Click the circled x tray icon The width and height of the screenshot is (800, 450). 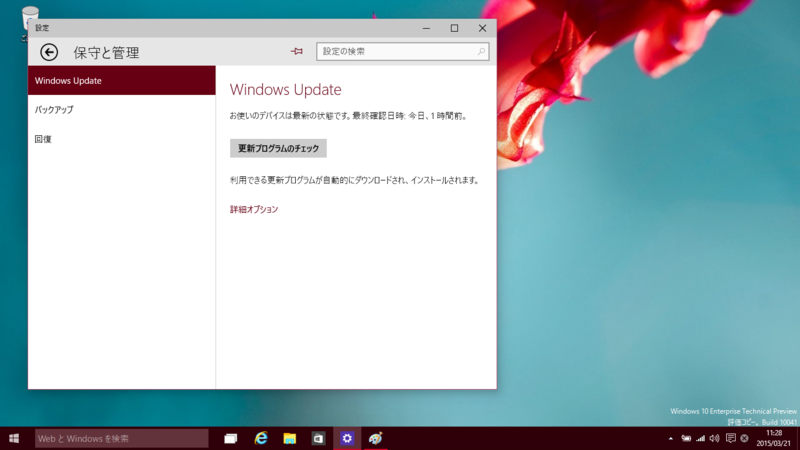(x=744, y=438)
